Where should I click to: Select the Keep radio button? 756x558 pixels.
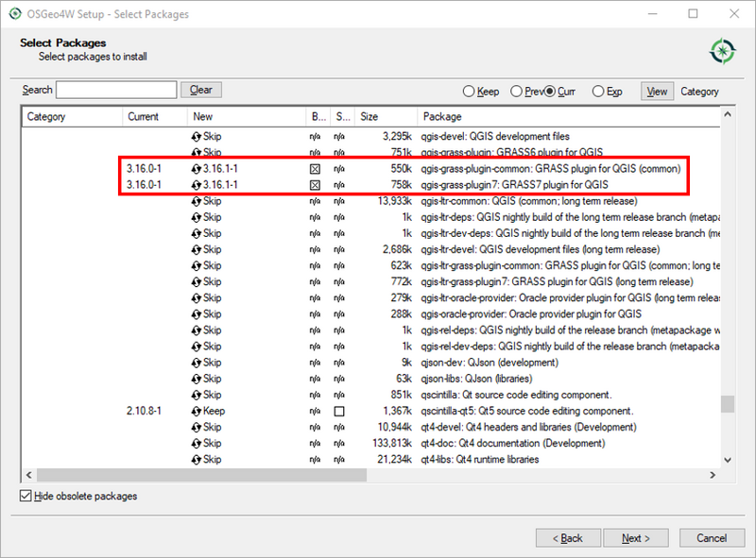pos(468,92)
